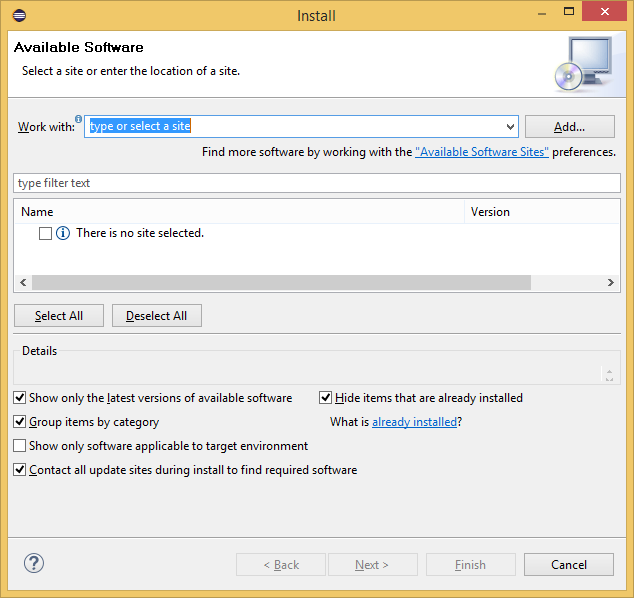Click into the 'type filter text' field
634x598 pixels.
(x=317, y=184)
